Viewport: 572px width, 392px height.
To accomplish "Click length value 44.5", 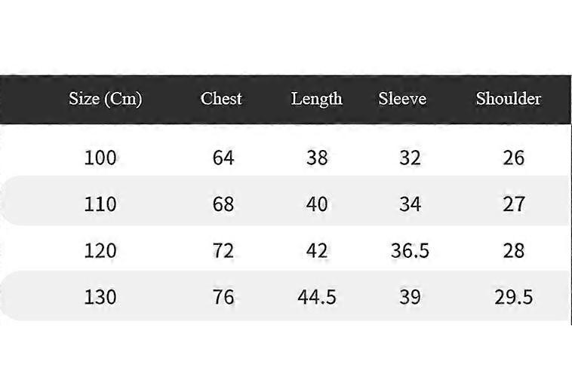I will pyautogui.click(x=317, y=296).
